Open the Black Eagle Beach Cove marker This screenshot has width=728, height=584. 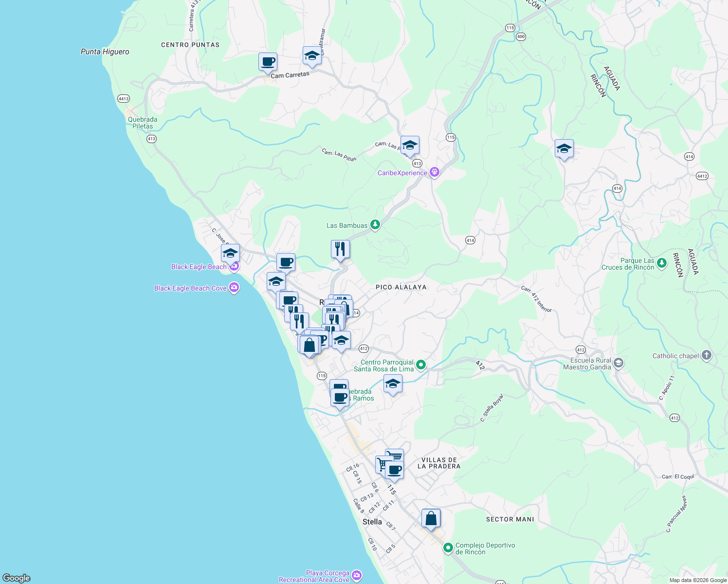click(234, 288)
